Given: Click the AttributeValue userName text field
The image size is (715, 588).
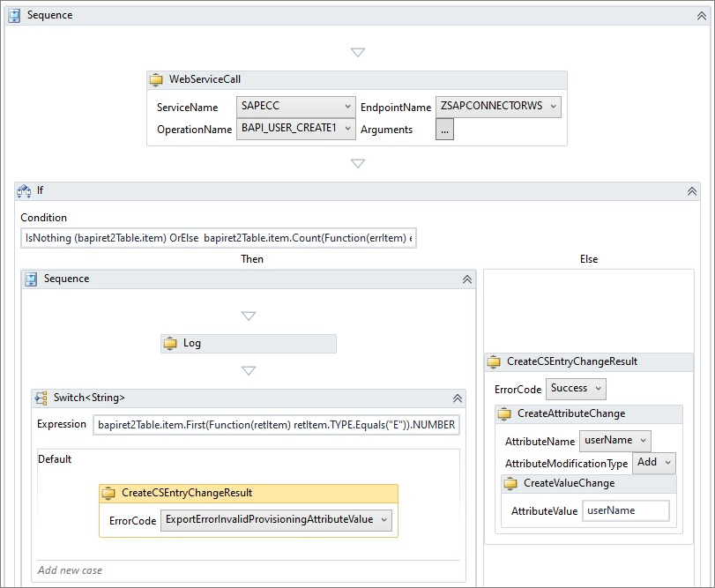Looking at the screenshot, I should pyautogui.click(x=625, y=510).
